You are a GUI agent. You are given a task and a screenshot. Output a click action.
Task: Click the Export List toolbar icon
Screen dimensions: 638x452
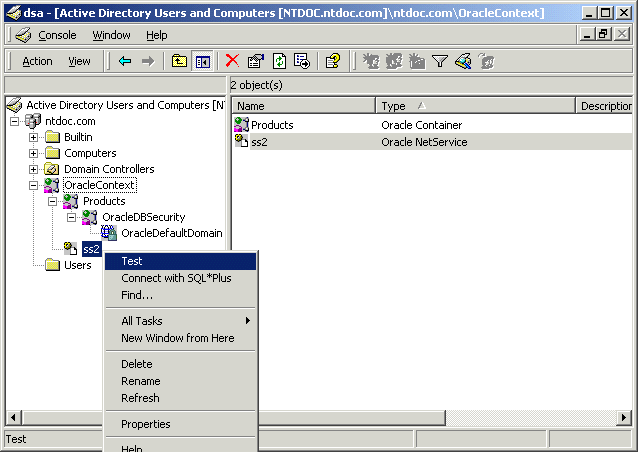[x=302, y=61]
